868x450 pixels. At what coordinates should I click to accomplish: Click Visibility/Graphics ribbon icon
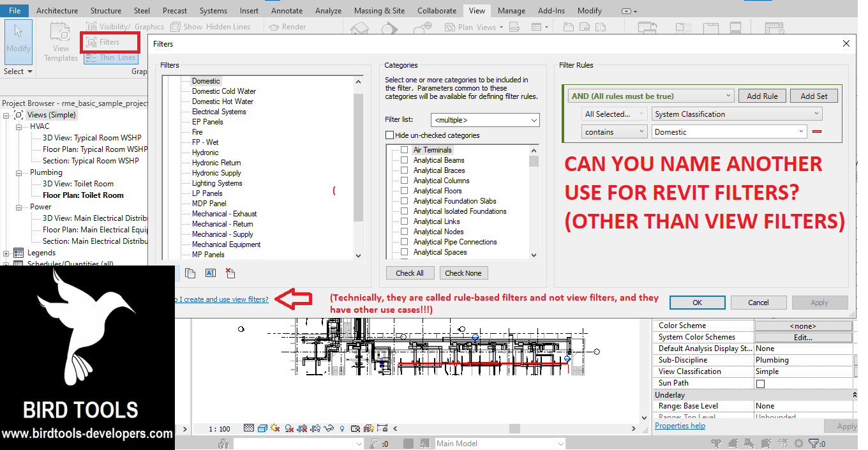(x=91, y=27)
